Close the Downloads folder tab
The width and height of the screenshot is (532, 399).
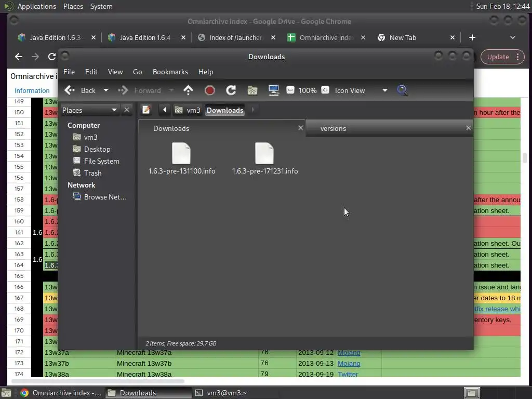click(300, 128)
